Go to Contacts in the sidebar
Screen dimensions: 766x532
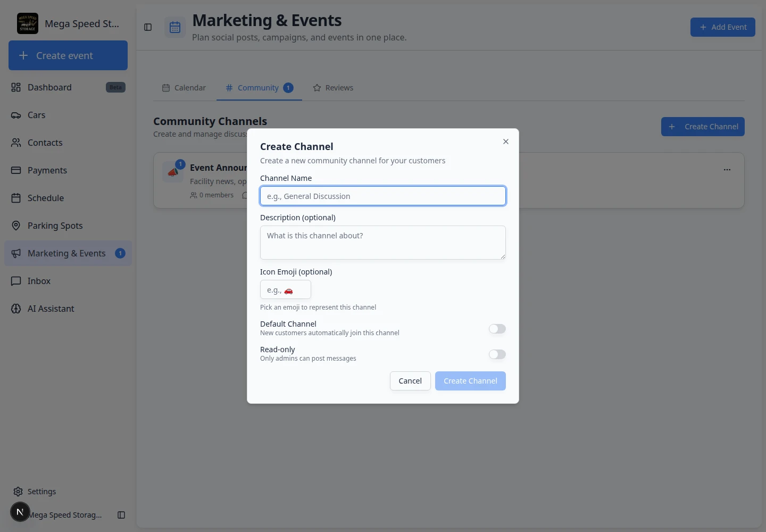[x=68, y=143]
